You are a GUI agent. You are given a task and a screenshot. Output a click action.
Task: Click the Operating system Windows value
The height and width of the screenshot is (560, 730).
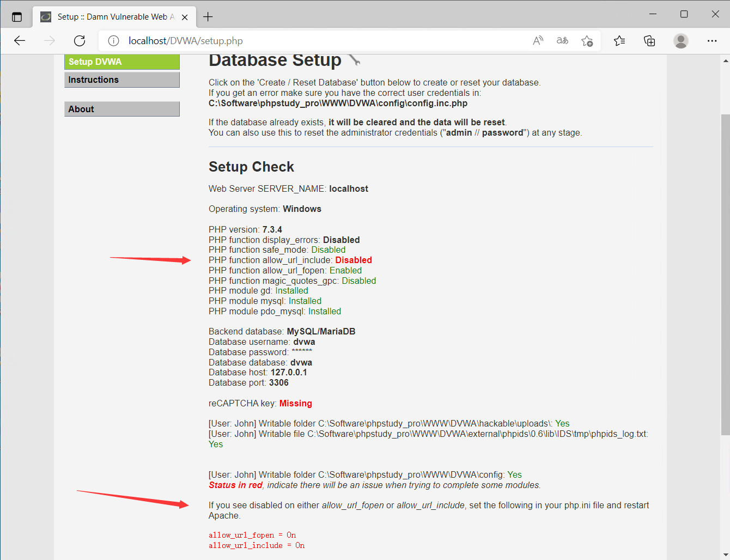302,209
